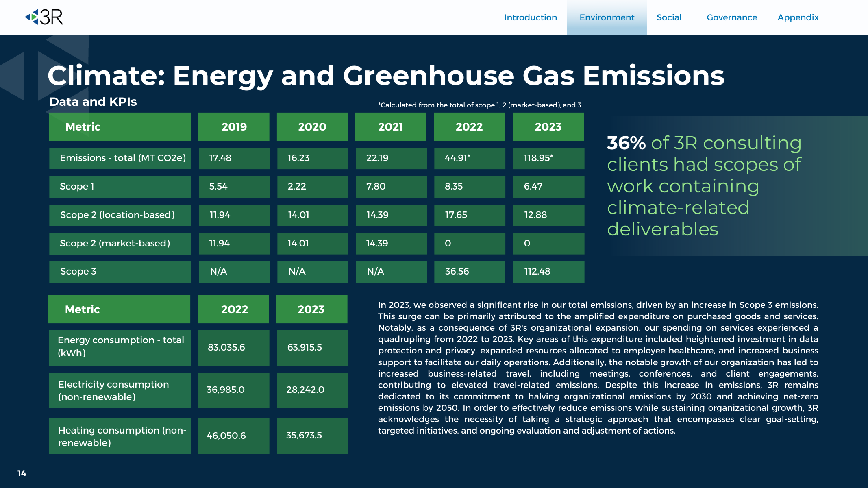Screen dimensions: 868x488
Task: Open the Governance tab
Action: point(732,17)
